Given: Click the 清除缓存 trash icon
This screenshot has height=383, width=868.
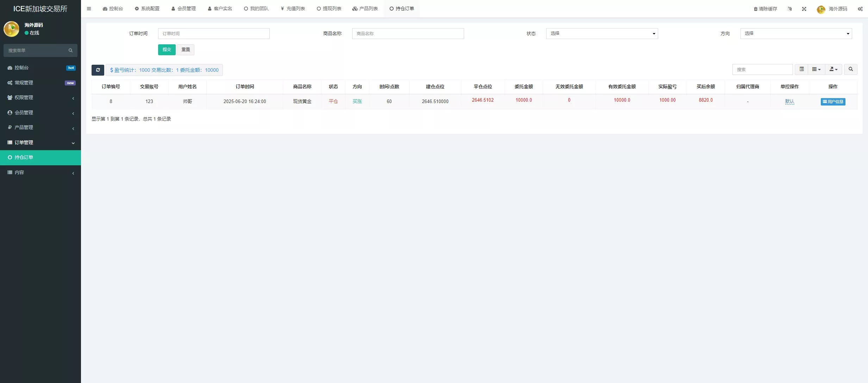Looking at the screenshot, I should [756, 9].
